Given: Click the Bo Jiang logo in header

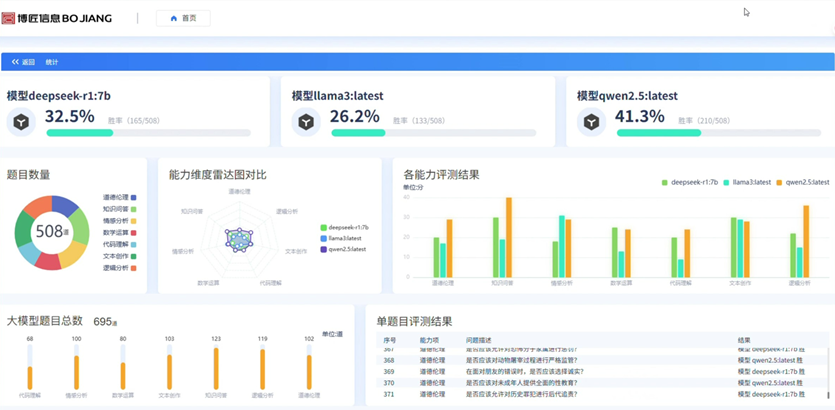Looking at the screenshot, I should pos(58,18).
